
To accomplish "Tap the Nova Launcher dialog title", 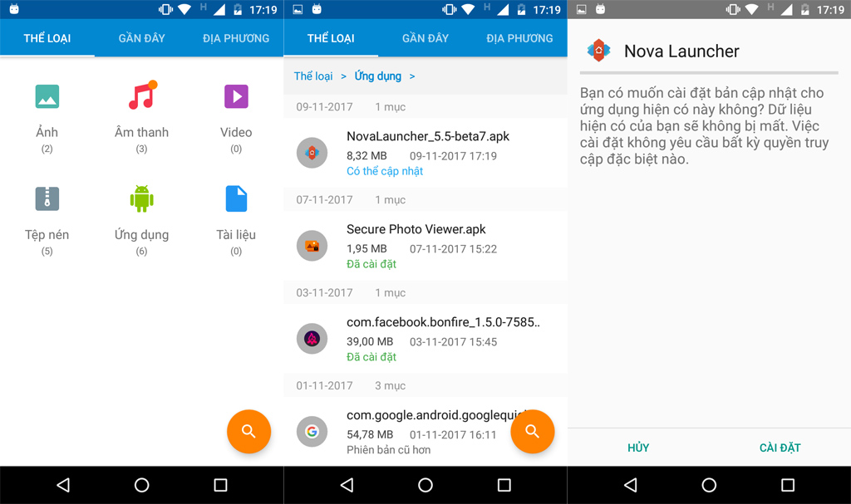I will [x=681, y=51].
